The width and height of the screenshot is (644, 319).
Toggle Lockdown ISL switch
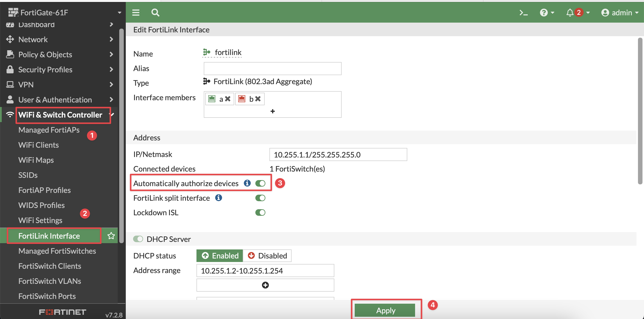click(x=260, y=212)
